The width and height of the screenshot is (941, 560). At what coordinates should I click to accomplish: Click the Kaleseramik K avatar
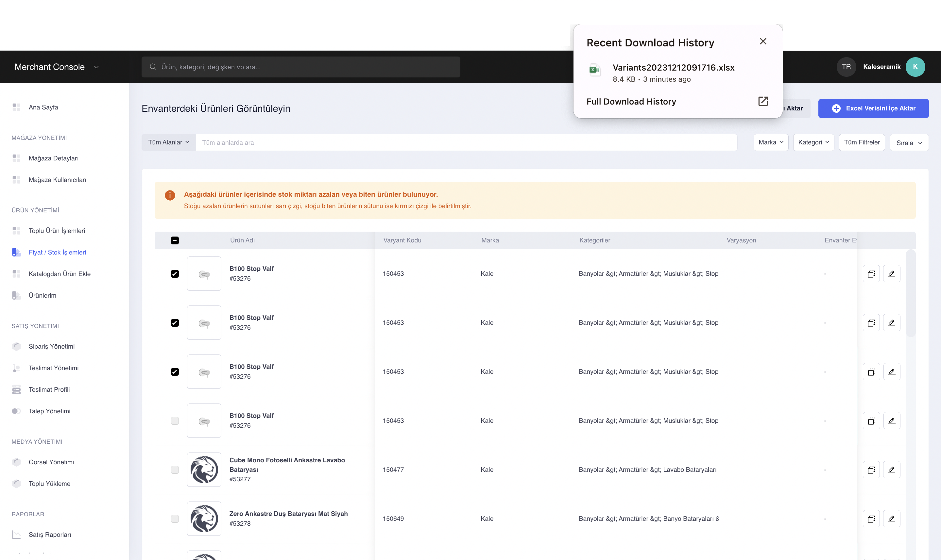click(915, 67)
